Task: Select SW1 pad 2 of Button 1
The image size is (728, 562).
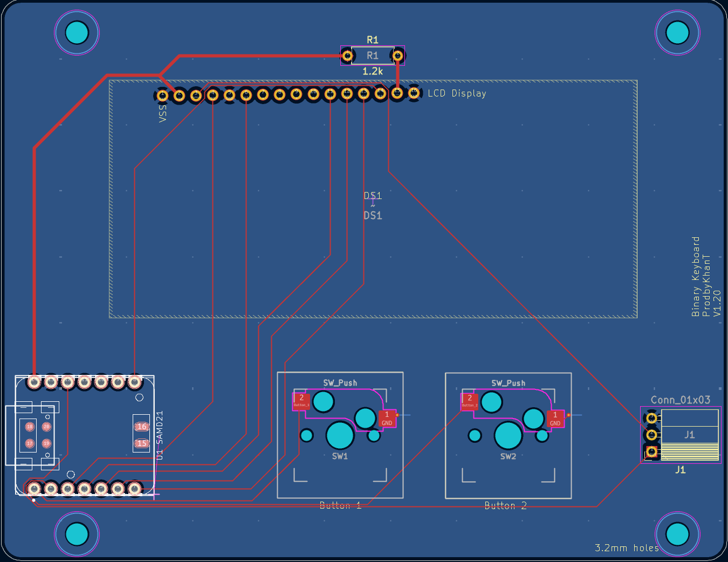Action: point(301,401)
